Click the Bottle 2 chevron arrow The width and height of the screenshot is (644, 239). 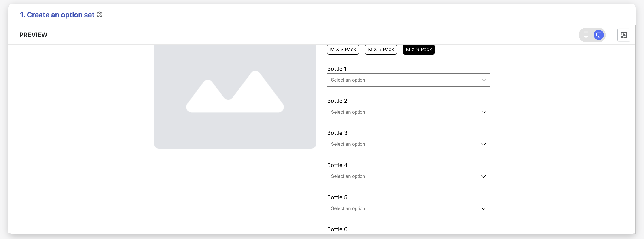(x=483, y=112)
